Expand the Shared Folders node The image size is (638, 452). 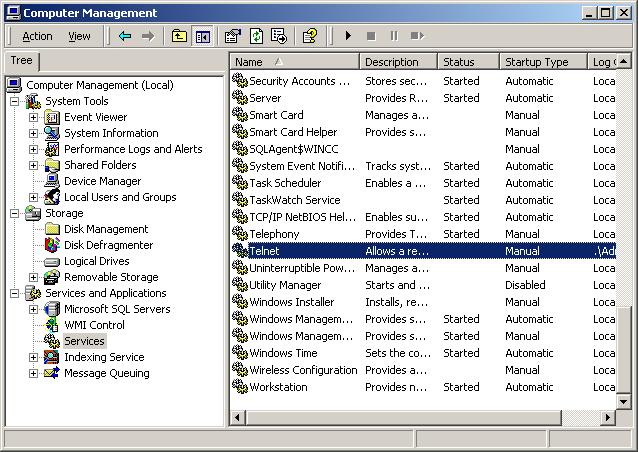coord(33,165)
